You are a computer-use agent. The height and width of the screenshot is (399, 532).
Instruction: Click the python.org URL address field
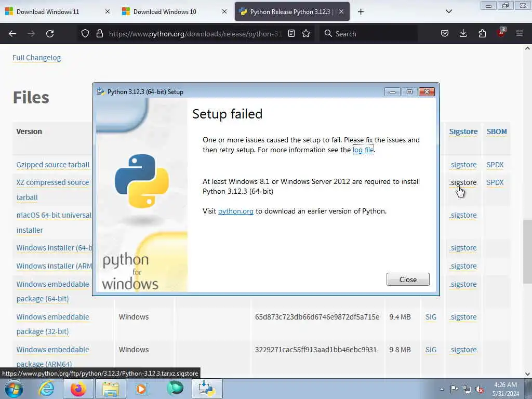[195, 34]
